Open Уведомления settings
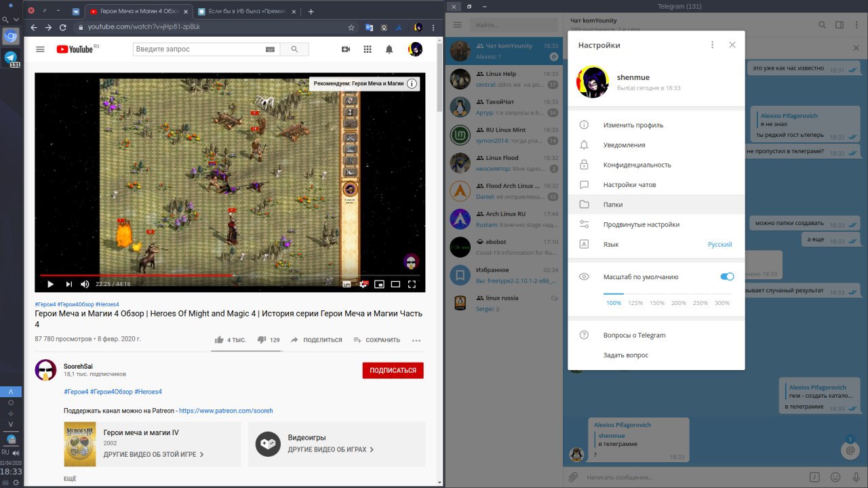The width and height of the screenshot is (868, 488). pyautogui.click(x=656, y=145)
